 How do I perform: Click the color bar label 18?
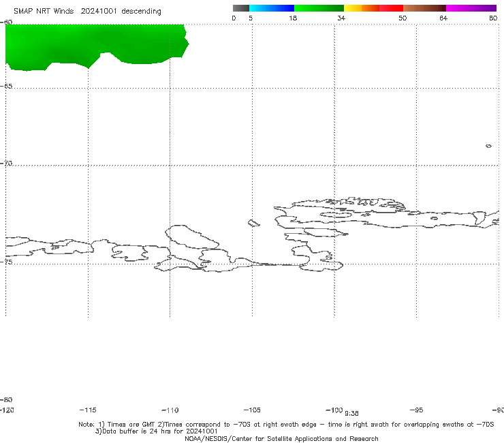point(293,18)
